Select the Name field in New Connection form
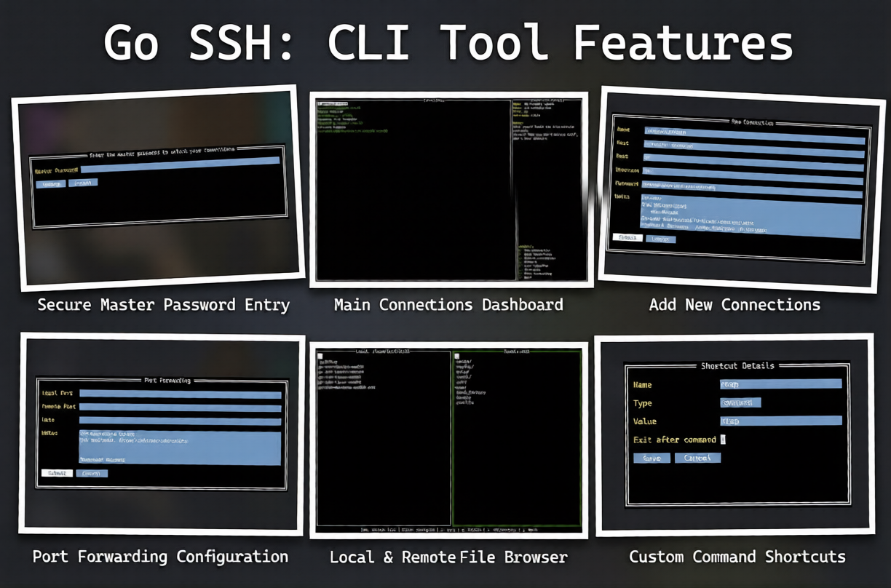Viewport: 891px width, 588px height. (754, 134)
